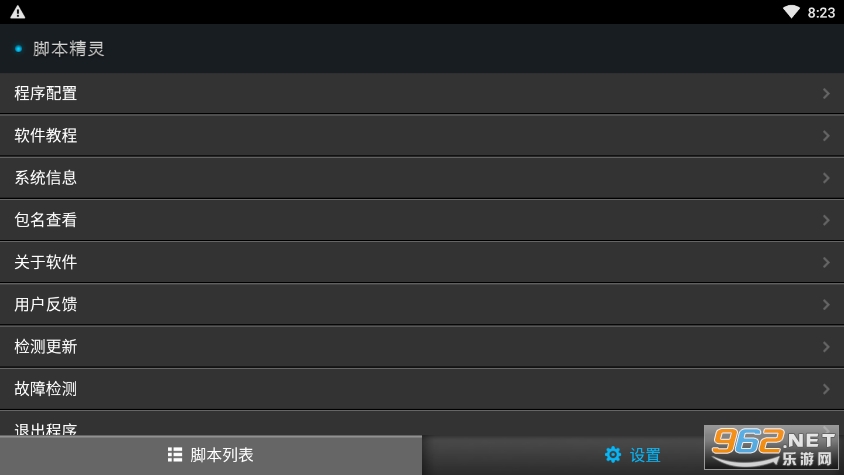
Task: Click the chevron on the 包名查看 row
Action: coord(826,220)
